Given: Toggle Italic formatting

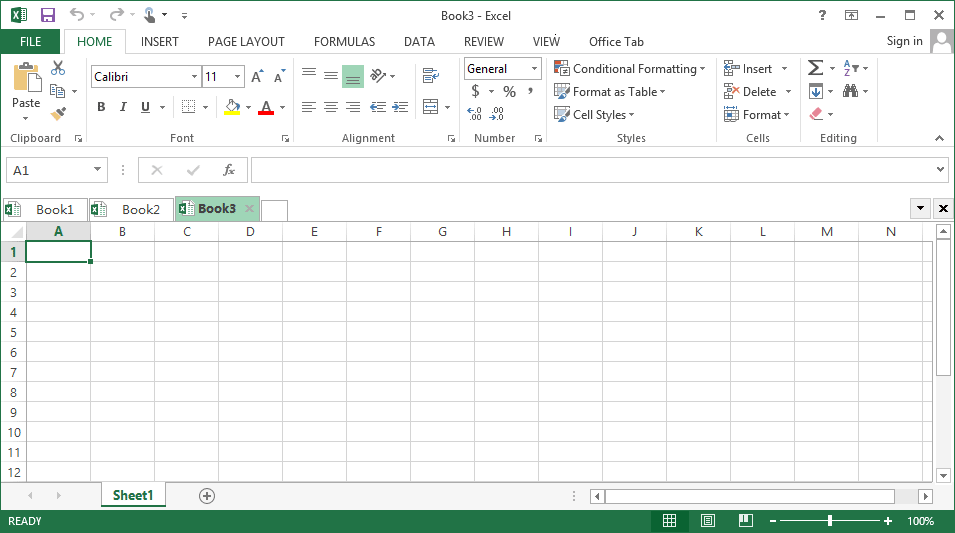Looking at the screenshot, I should (x=123, y=107).
